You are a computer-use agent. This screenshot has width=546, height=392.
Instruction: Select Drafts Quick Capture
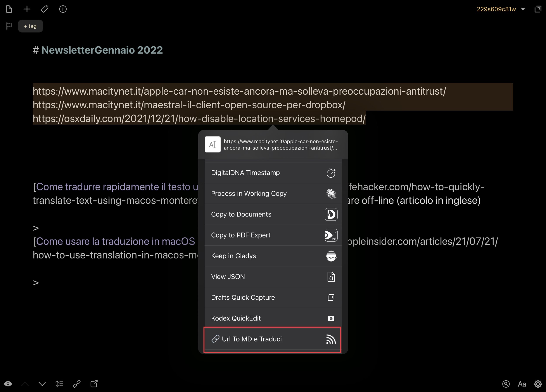coord(273,297)
